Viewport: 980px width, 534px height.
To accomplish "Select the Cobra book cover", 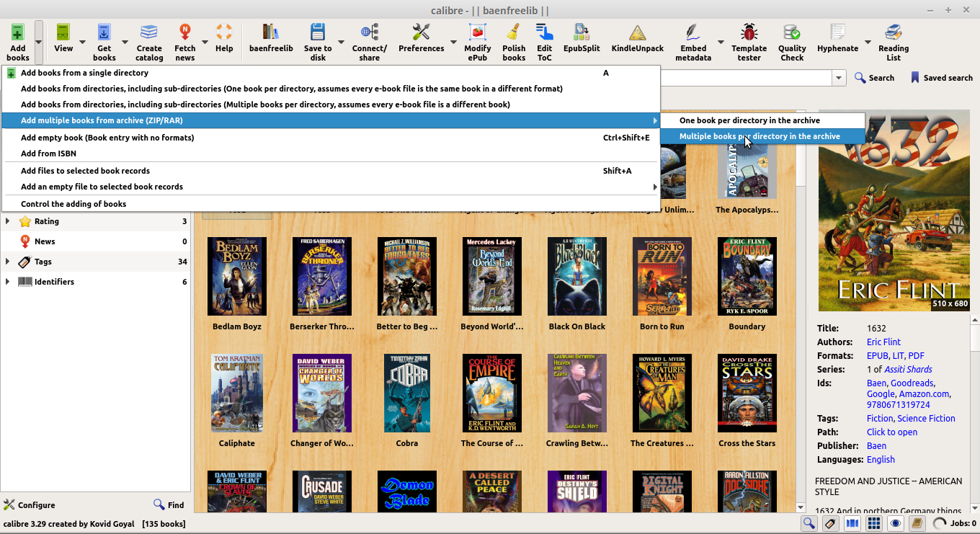I will 407,393.
